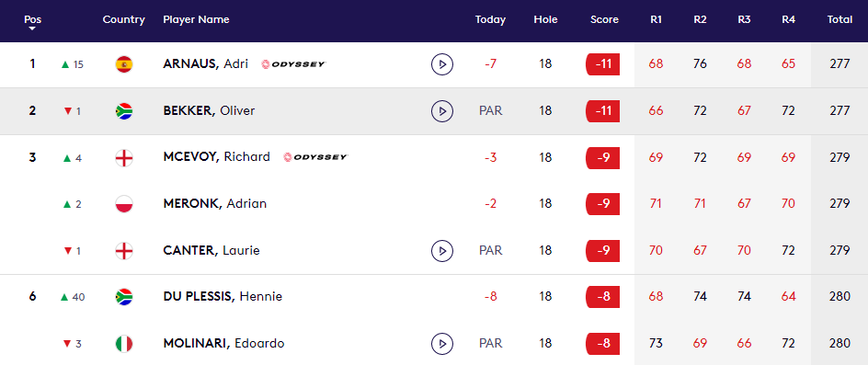
Task: Click the South Africa flag beside Du Plessis
Action: point(124,298)
